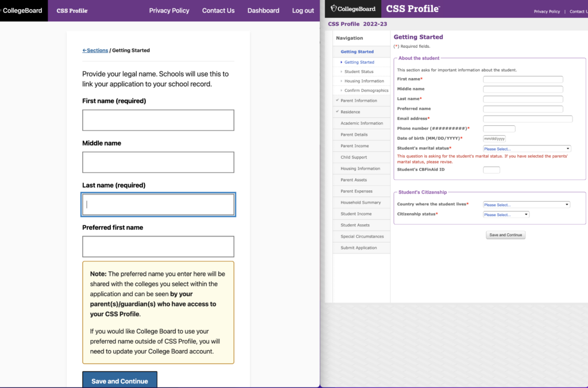Select Student Status in the navigation sidebar
The width and height of the screenshot is (588, 388).
coord(359,72)
